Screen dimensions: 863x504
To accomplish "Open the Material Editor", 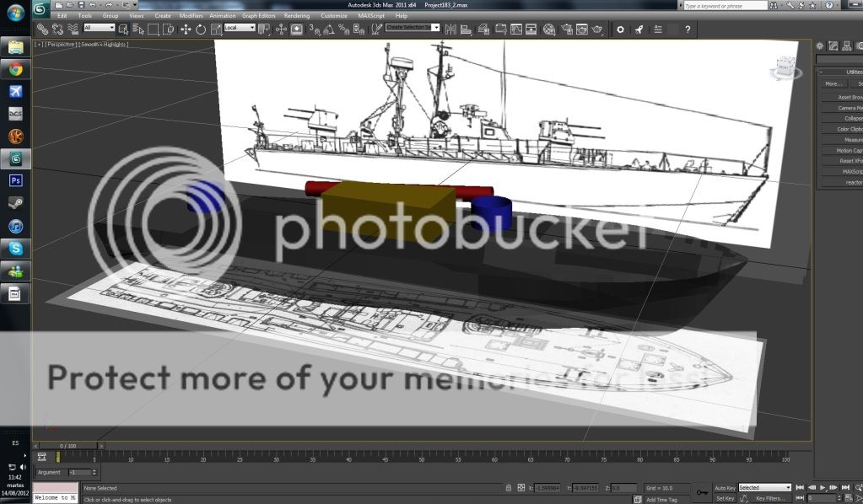I will 548,29.
